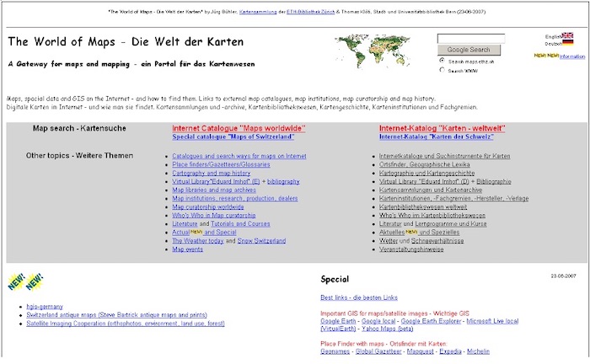Open the Global Gazetteer link
The image size is (590, 364).
click(x=378, y=351)
